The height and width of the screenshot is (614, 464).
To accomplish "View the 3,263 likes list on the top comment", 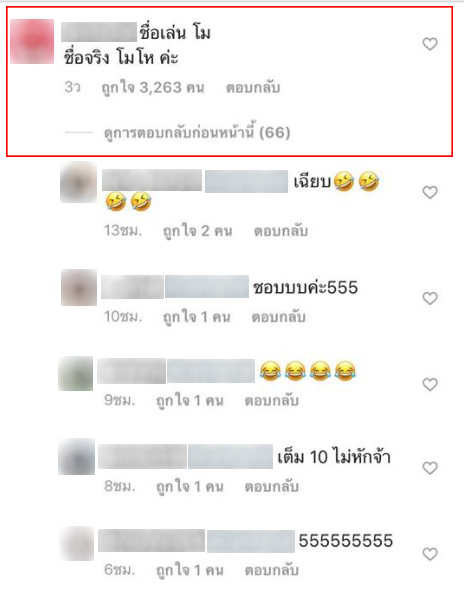I will tap(153, 88).
